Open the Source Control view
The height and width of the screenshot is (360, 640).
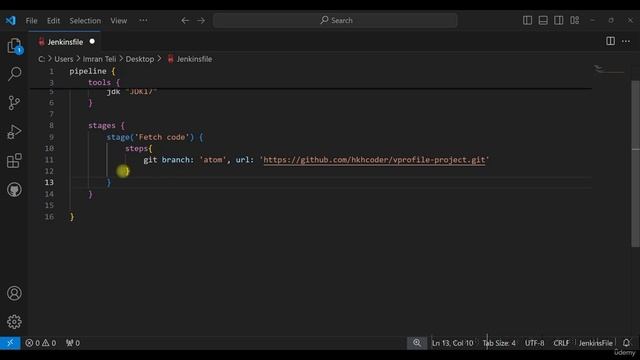tap(14, 103)
